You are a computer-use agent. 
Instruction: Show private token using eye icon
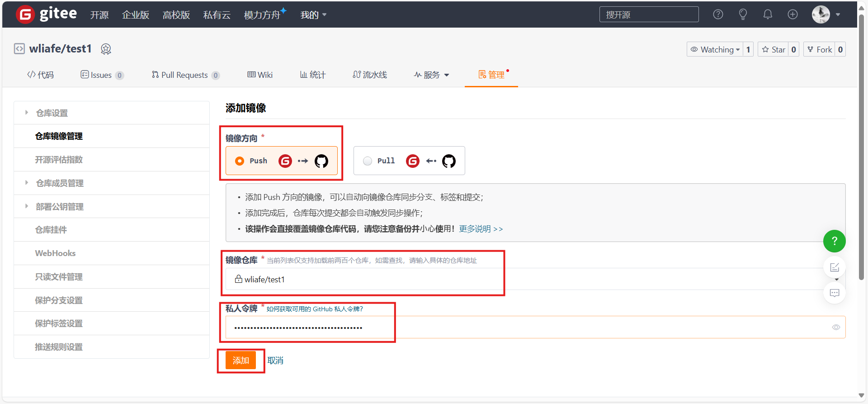pyautogui.click(x=836, y=328)
